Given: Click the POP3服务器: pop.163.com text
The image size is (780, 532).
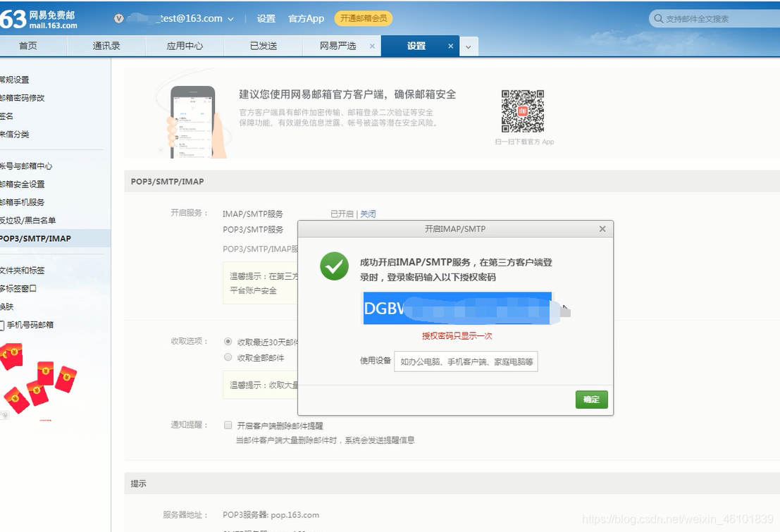Looking at the screenshot, I should 271,515.
